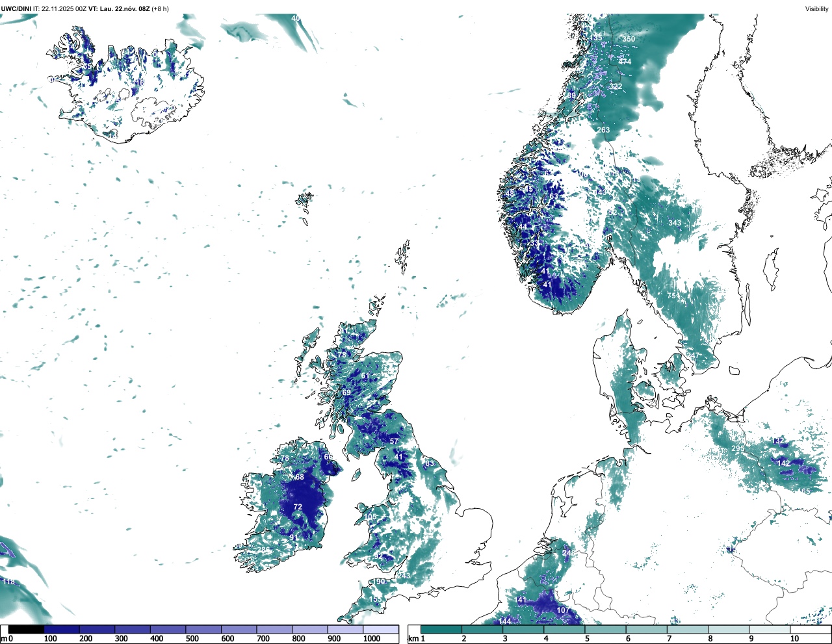Viewport: 832px width, 644px height.
Task: Click the 5–6 km legend color segment
Action: [x=606, y=629]
